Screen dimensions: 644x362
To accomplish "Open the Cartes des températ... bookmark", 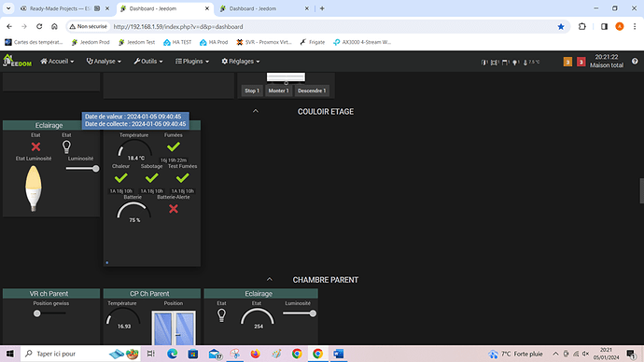I will (x=34, y=42).
